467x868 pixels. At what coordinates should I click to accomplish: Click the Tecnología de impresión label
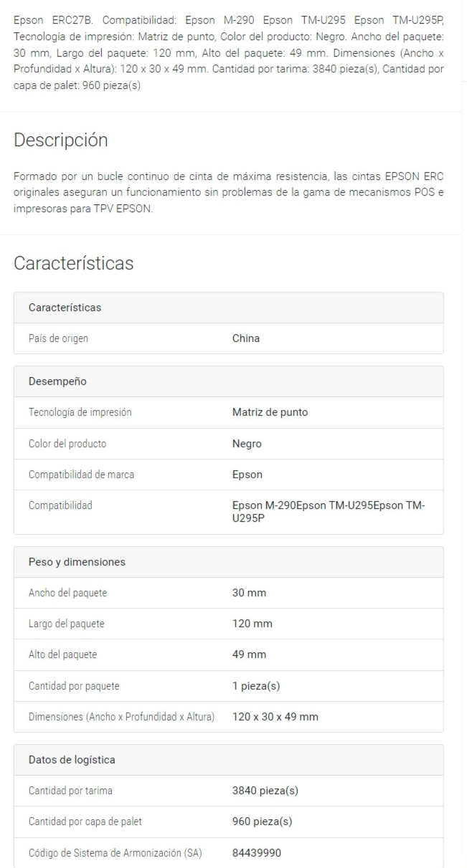tap(80, 413)
